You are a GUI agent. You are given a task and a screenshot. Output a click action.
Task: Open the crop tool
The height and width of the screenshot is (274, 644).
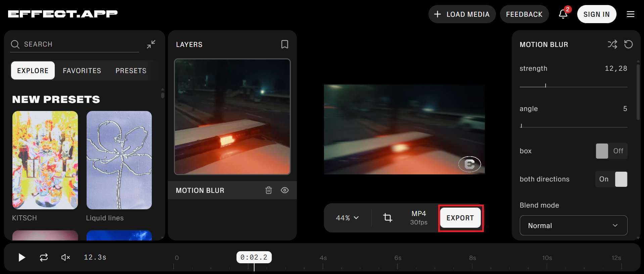388,218
